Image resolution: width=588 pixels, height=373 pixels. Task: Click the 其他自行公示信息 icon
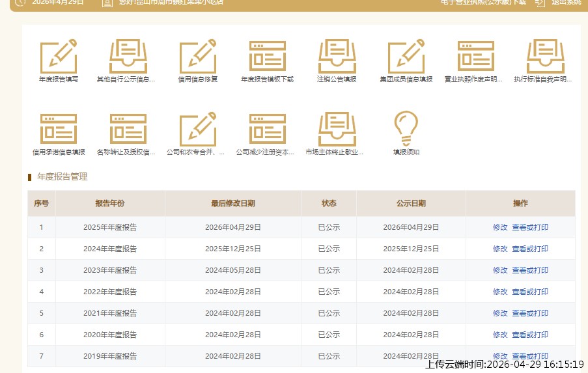(x=128, y=57)
